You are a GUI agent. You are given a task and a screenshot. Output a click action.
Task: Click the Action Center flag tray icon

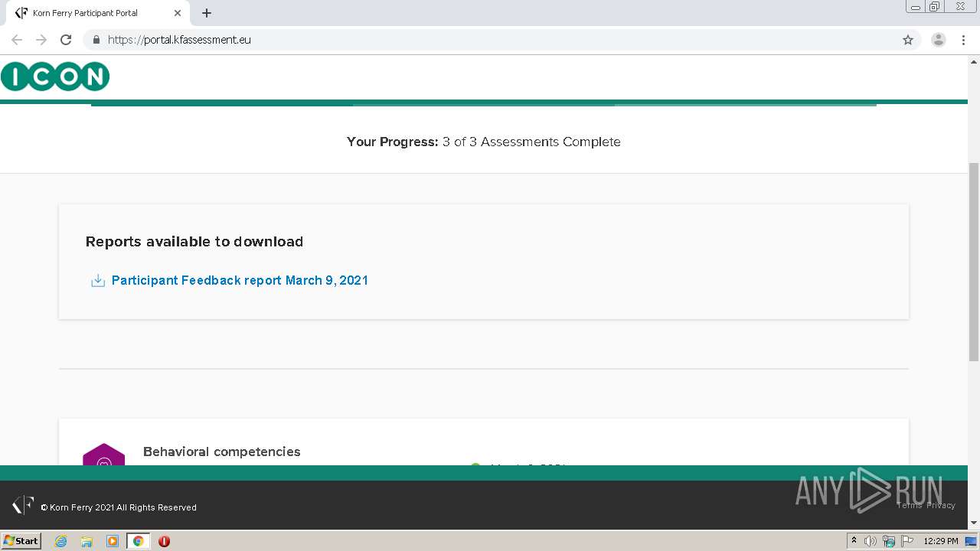(x=907, y=541)
